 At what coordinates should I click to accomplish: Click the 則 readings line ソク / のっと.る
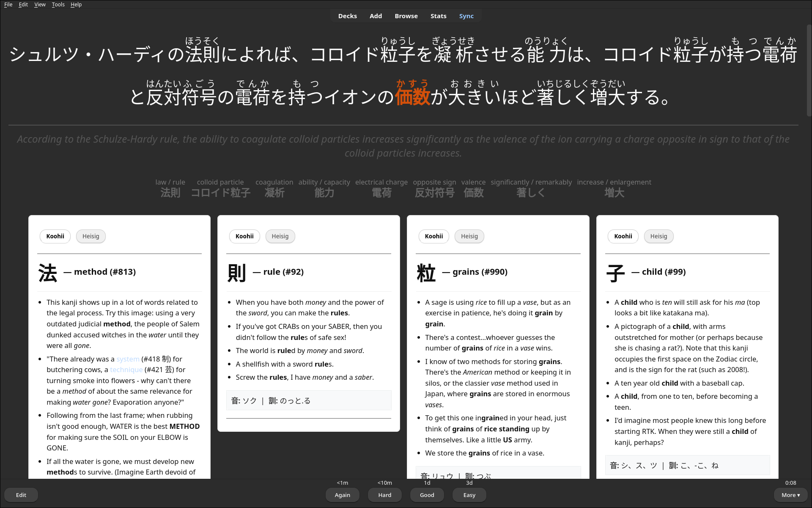coord(309,400)
